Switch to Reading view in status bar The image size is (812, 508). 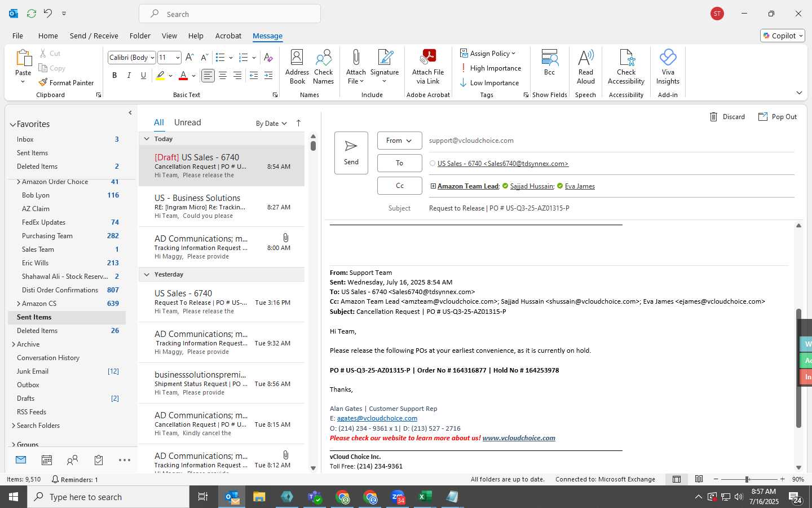pyautogui.click(x=699, y=479)
